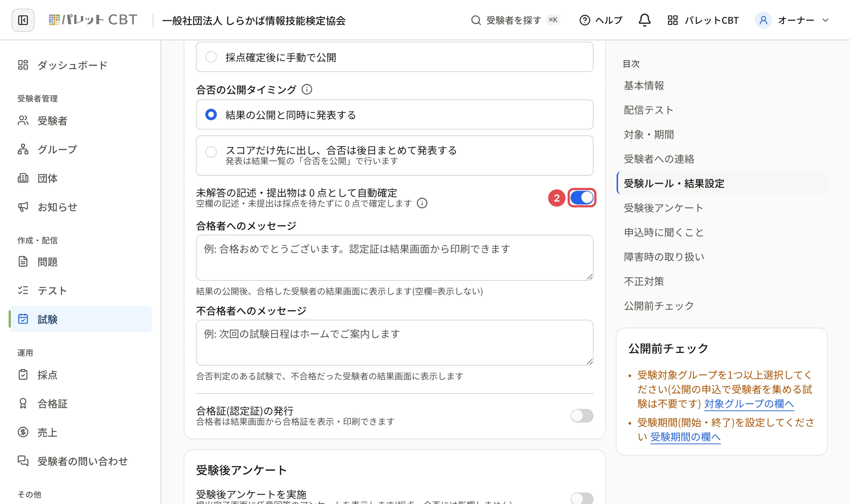Open the 受験者を探す search
Image resolution: width=850 pixels, height=504 pixels.
[x=515, y=20]
